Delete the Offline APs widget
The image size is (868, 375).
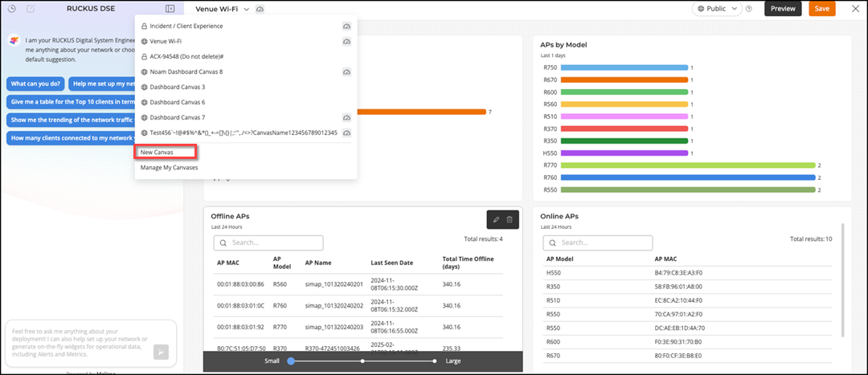[511, 219]
